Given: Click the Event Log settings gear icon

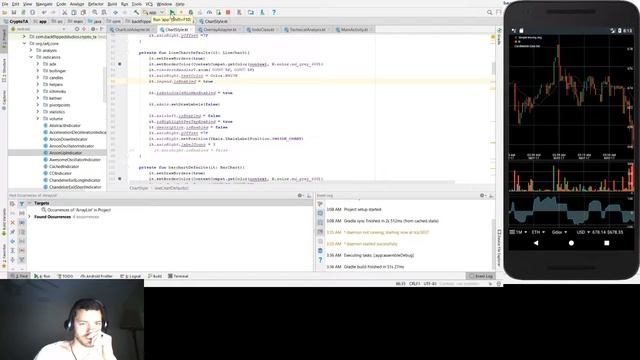Looking at the screenshot, I should [x=482, y=196].
